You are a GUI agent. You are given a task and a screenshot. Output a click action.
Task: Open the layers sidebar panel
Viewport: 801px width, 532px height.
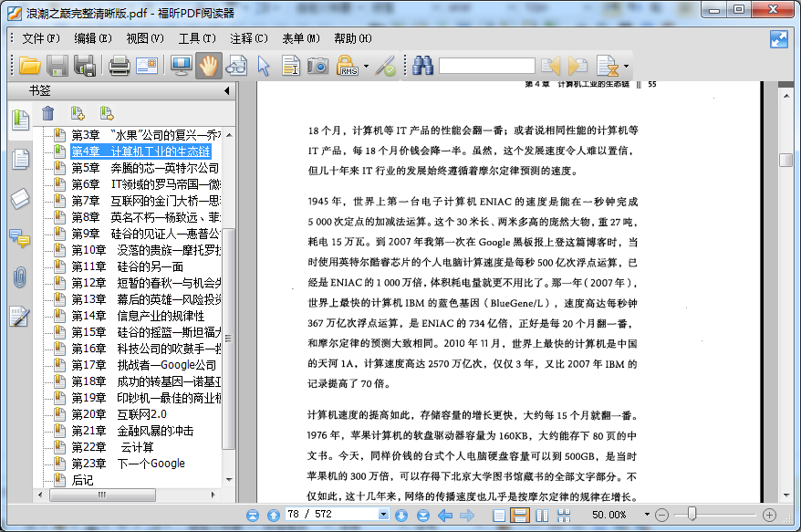pyautogui.click(x=20, y=199)
